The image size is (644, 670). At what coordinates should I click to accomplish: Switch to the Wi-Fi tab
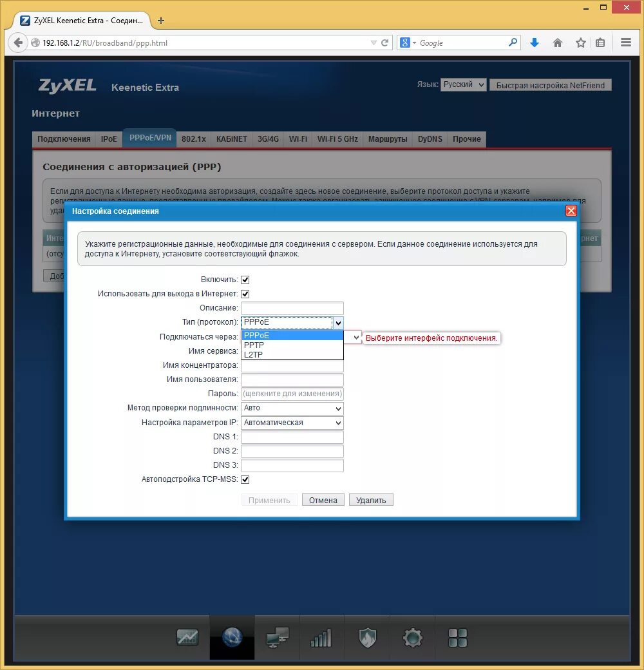coord(298,139)
